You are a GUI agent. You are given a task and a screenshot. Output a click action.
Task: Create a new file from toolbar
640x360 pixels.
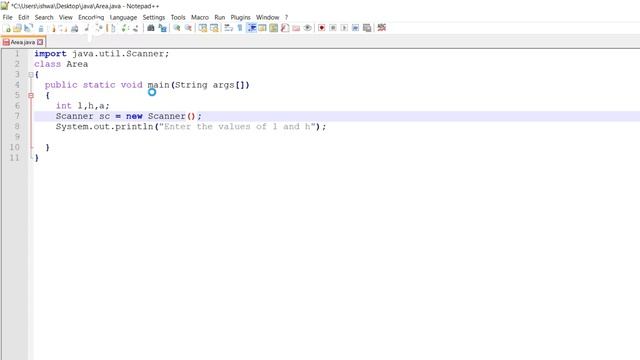point(7,28)
